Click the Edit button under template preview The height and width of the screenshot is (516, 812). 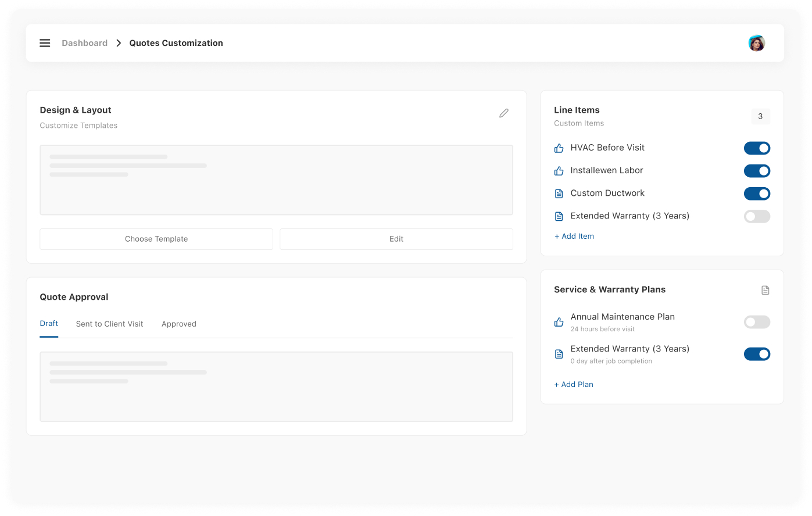click(x=396, y=239)
